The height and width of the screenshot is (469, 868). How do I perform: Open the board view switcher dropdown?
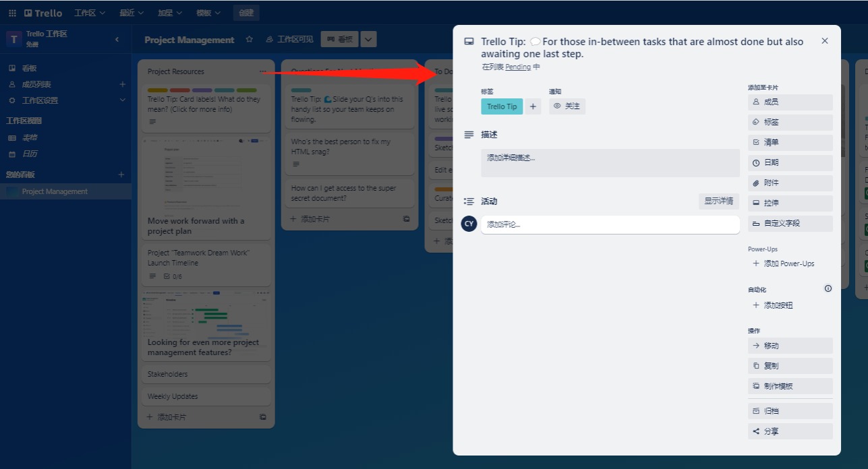click(368, 39)
